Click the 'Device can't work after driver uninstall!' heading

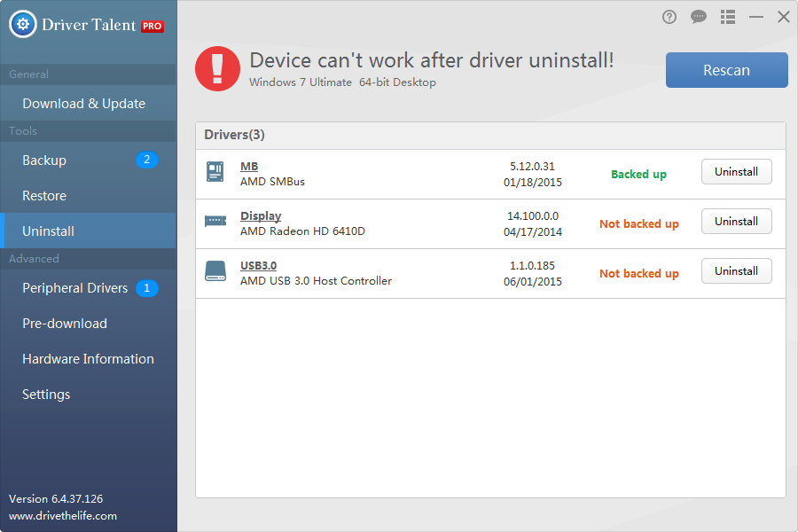click(x=432, y=60)
